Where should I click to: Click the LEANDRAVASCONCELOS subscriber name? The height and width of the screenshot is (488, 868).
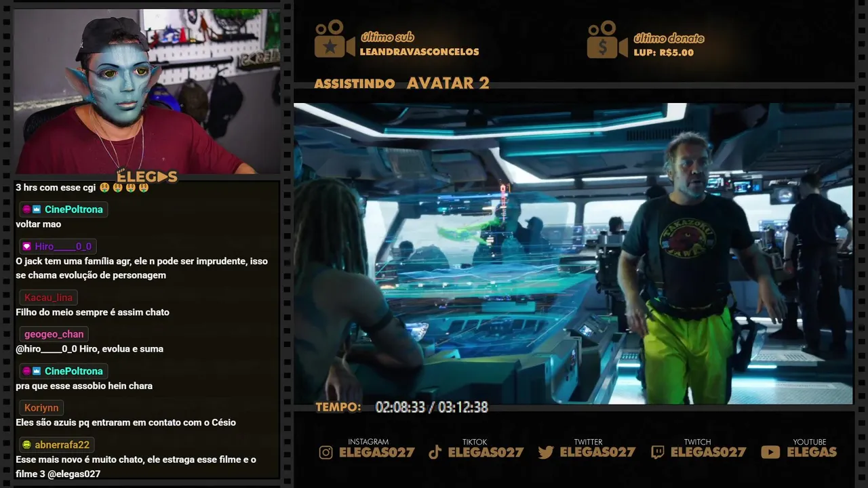click(x=420, y=52)
